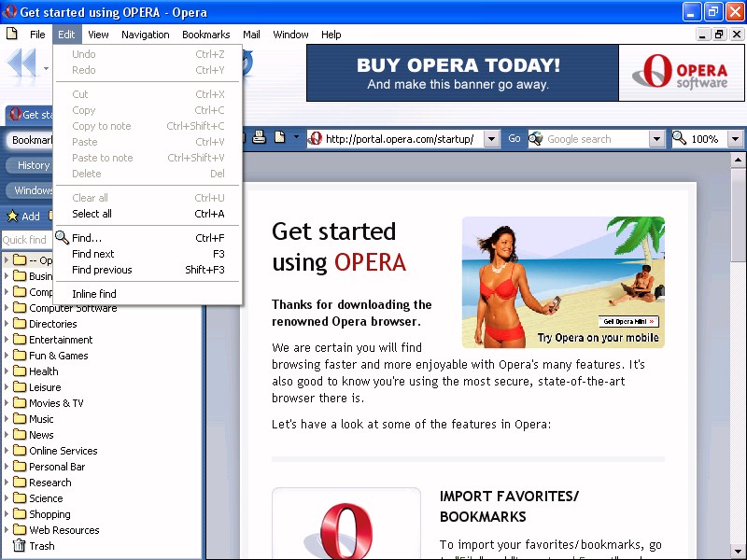Viewport: 747px width, 560px height.
Task: Click the Opera icon in the title bar
Action: (9, 11)
